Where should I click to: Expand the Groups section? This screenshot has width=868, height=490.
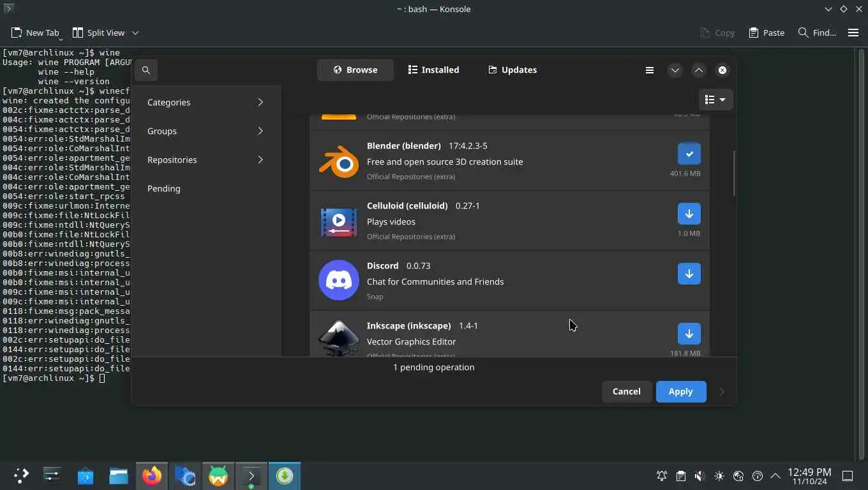(x=206, y=131)
